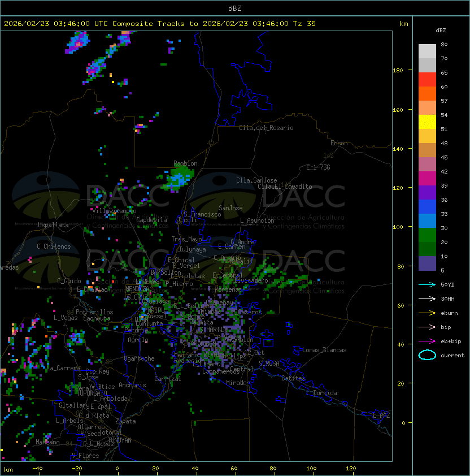Screen dimensions: 470x476
Task: Click the Agrelo map label
Action: tap(138, 340)
